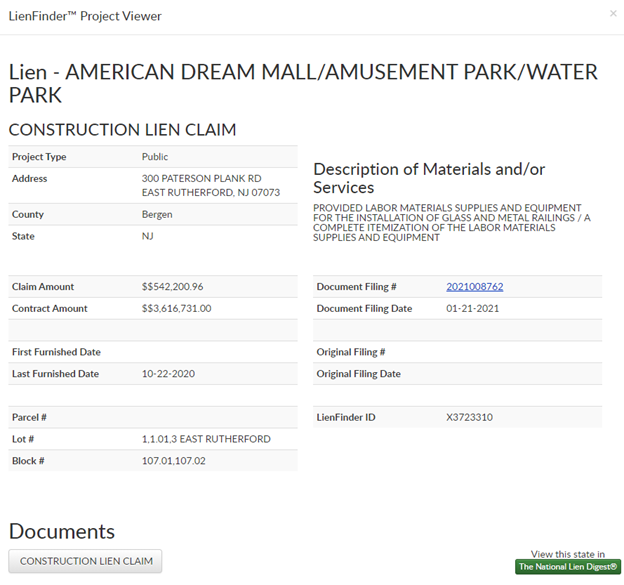Click the CONSTRUCTION LIEN CLAIM document button
624x585 pixels.
(x=86, y=561)
